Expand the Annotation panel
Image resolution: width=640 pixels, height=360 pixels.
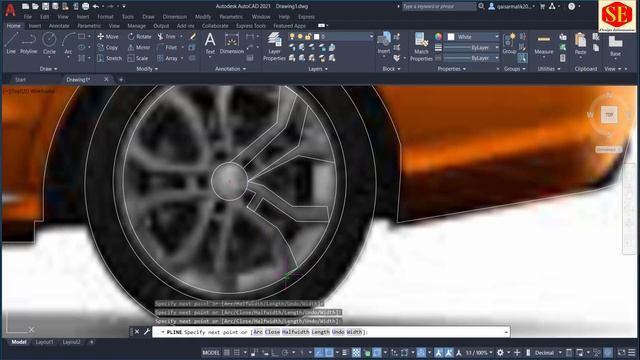point(231,69)
